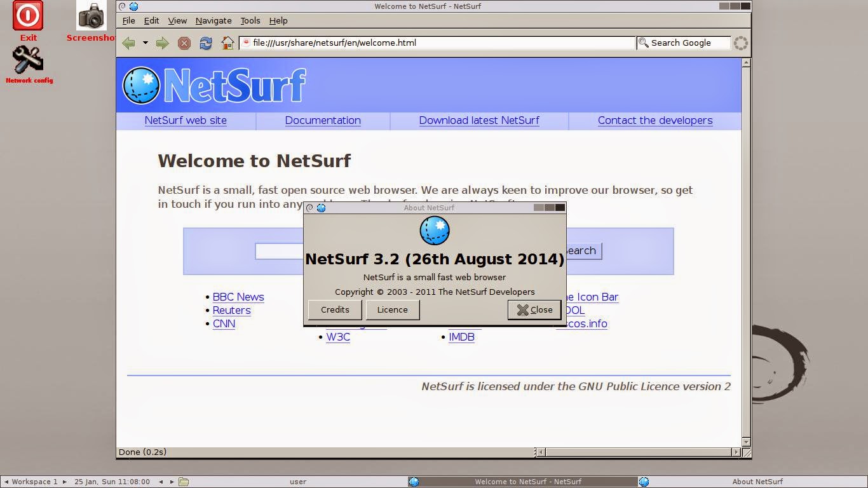This screenshot has width=868, height=488.
Task: Follow the NetSurf web site link
Action: click(x=186, y=121)
